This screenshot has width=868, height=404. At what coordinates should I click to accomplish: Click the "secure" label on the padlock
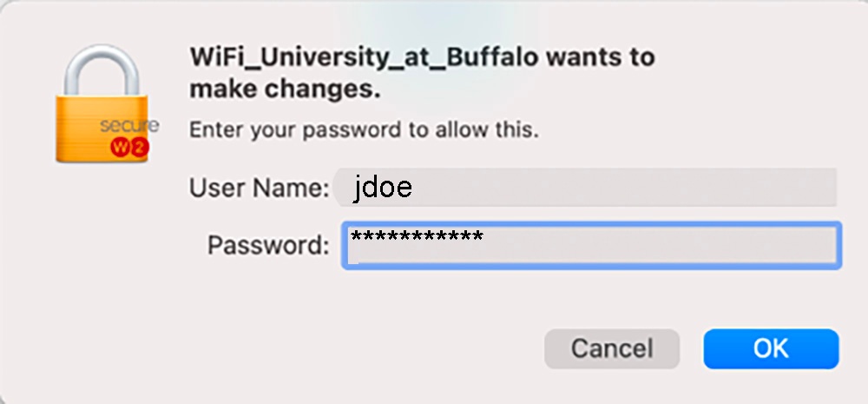point(128,125)
